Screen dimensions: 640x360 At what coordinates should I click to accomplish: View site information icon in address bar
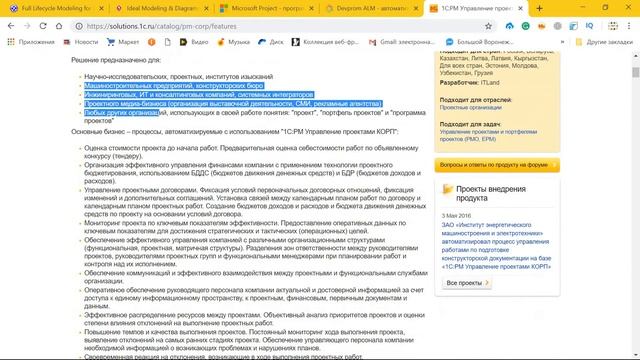point(79,26)
